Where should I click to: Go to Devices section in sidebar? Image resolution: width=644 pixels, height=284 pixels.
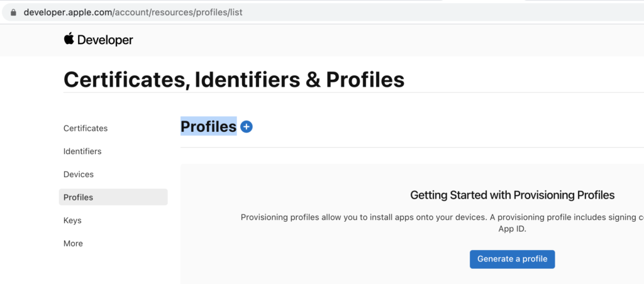click(x=79, y=175)
